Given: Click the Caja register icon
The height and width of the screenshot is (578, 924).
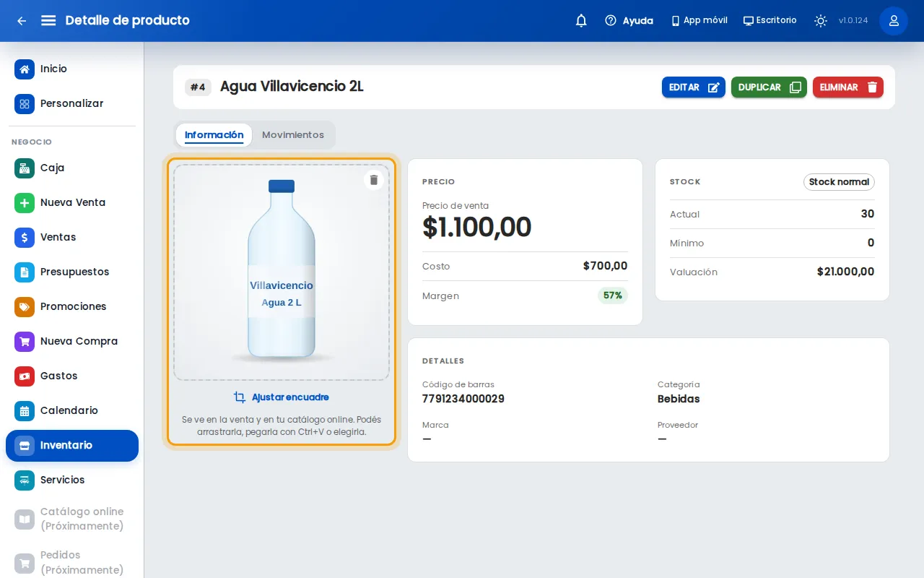Looking at the screenshot, I should 25,168.
